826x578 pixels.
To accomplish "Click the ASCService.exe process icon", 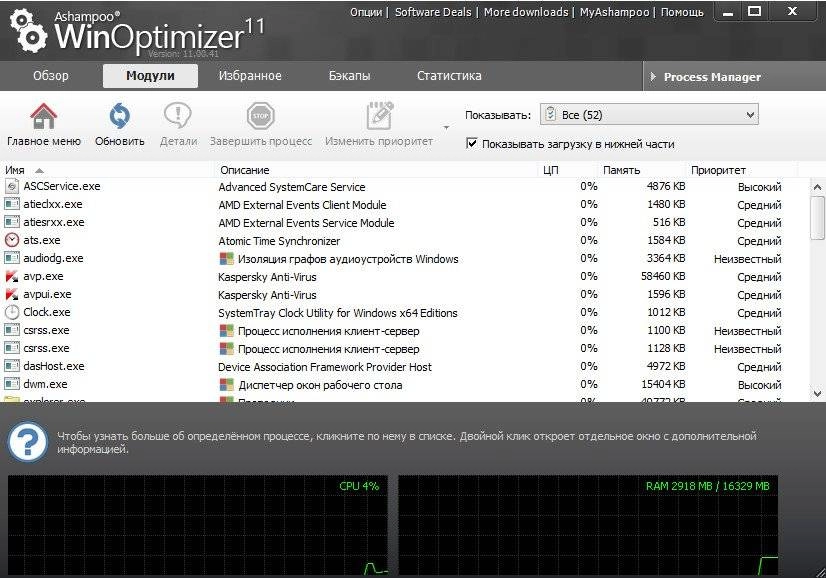I will point(12,187).
